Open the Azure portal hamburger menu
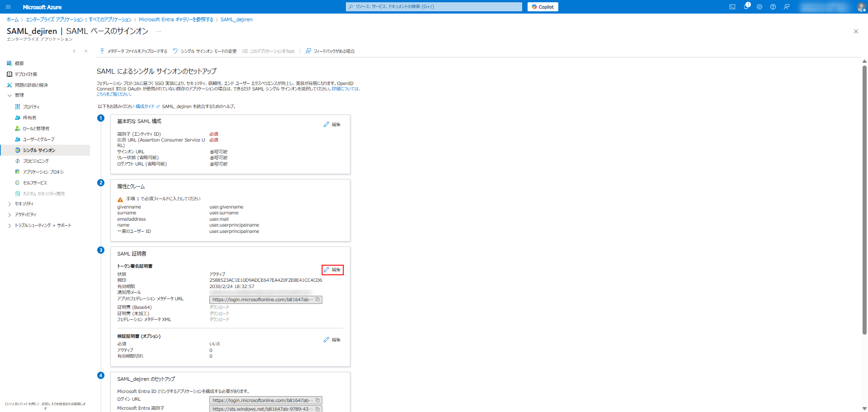Image resolution: width=868 pixels, height=412 pixels. pyautogui.click(x=8, y=7)
